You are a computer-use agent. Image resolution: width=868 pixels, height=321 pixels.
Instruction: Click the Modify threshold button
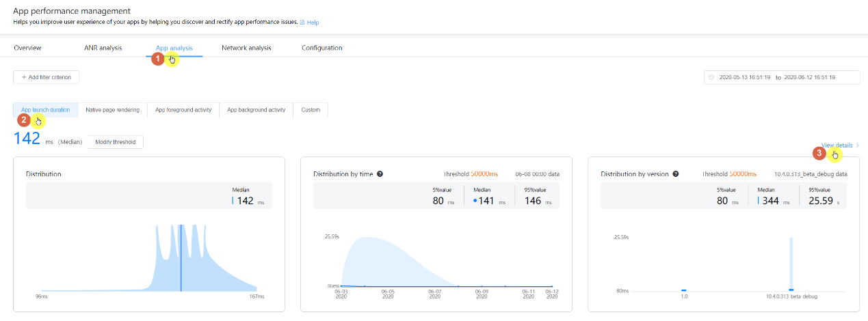(115, 142)
